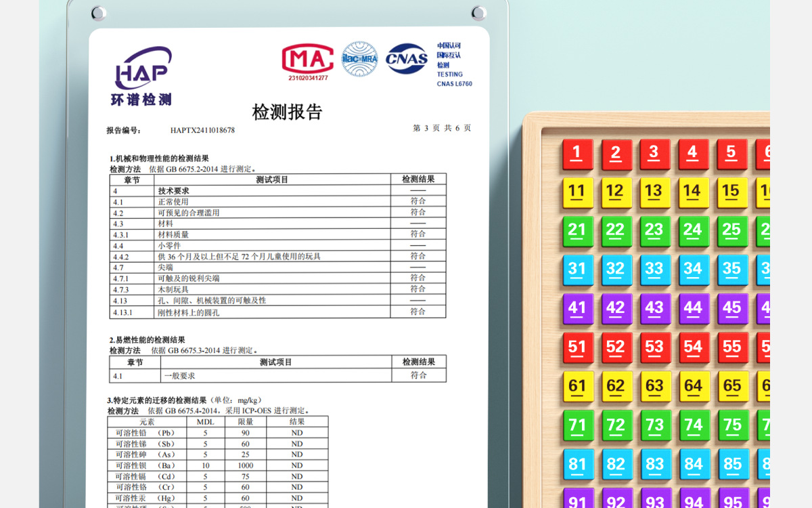Click the blue number tile 83

[655, 465]
